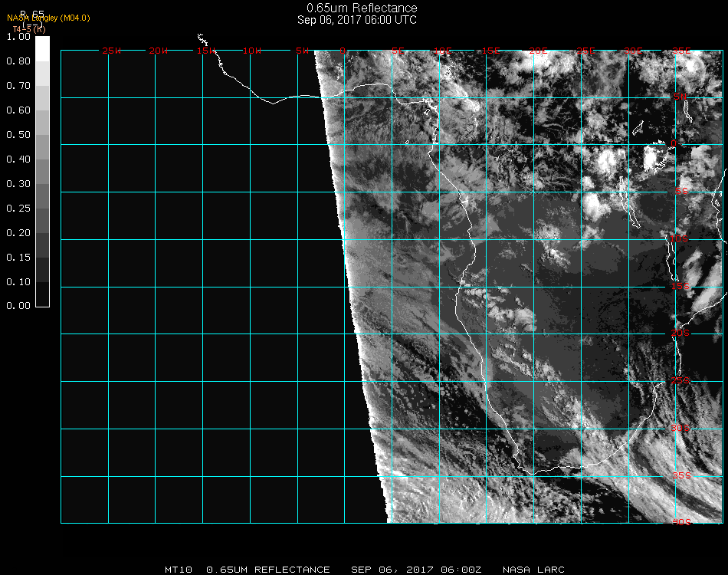Image resolution: width=728 pixels, height=575 pixels.
Task: Click the 20S latitude label
Action: [x=680, y=333]
